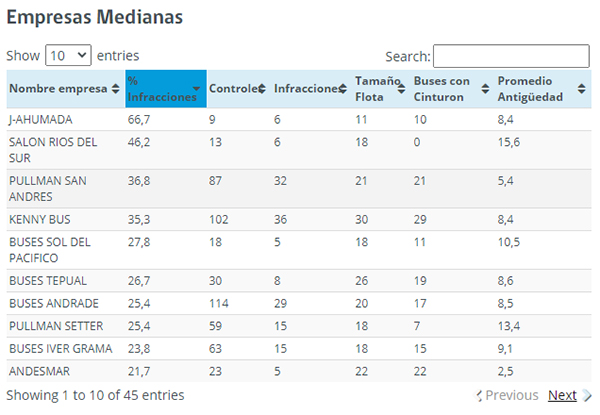The width and height of the screenshot is (600, 415).
Task: Sort by Nombre empresa sort arrows icon
Action: 116,89
